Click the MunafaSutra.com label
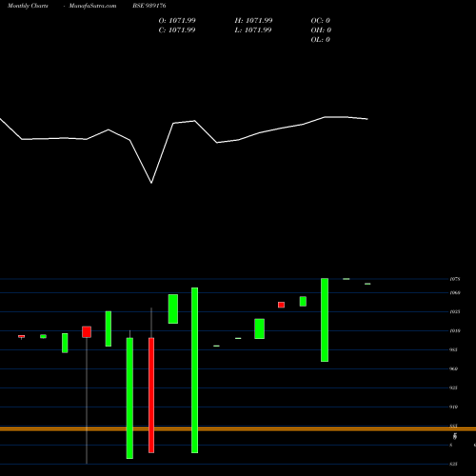This screenshot has height=476, width=476. (92, 6)
